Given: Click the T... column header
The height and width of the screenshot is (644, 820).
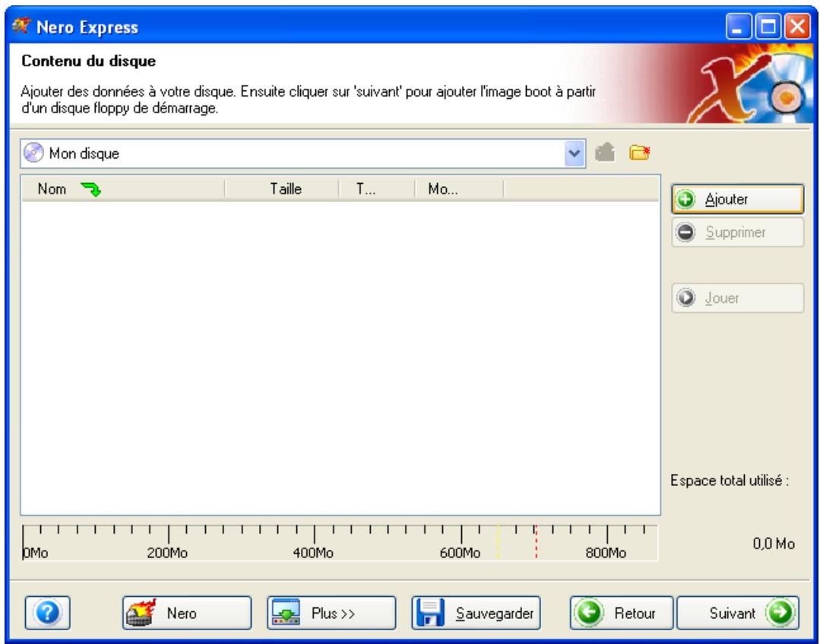Looking at the screenshot, I should point(377,188).
